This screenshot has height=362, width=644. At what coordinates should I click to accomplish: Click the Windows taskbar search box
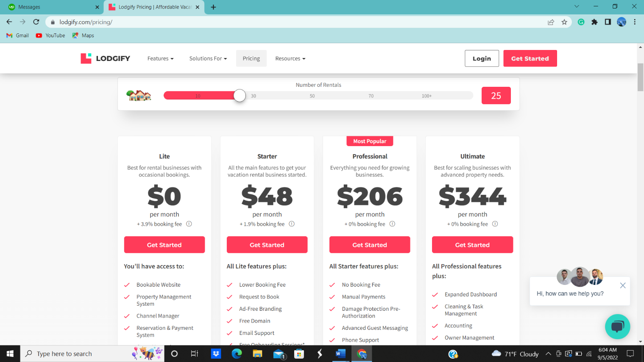92,354
